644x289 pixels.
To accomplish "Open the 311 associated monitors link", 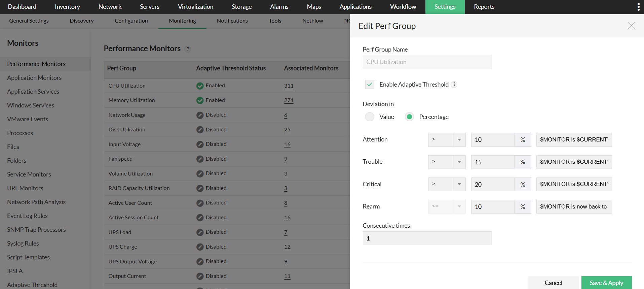I will 289,86.
